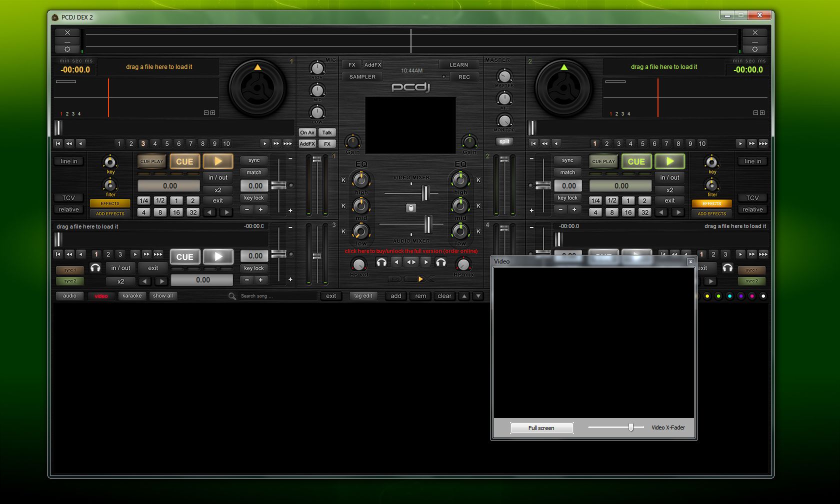Hit the orange CUE button on deck 1
The height and width of the screenshot is (504, 840).
pos(184,161)
